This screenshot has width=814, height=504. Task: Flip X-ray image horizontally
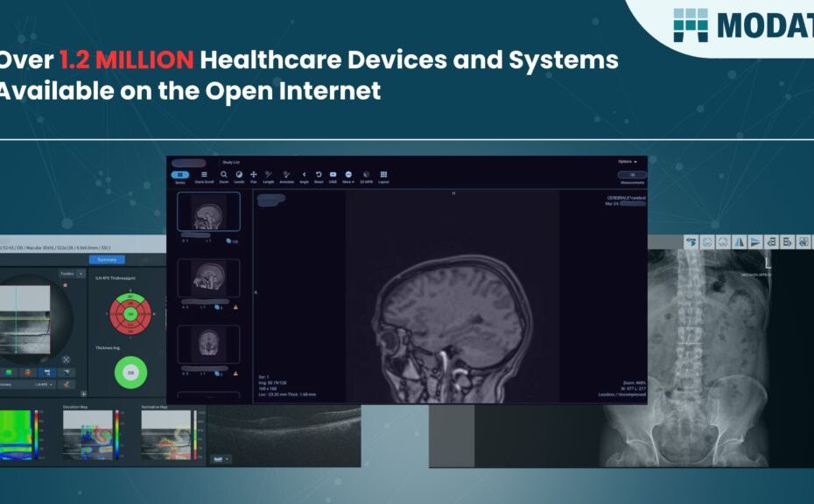pyautogui.click(x=740, y=241)
